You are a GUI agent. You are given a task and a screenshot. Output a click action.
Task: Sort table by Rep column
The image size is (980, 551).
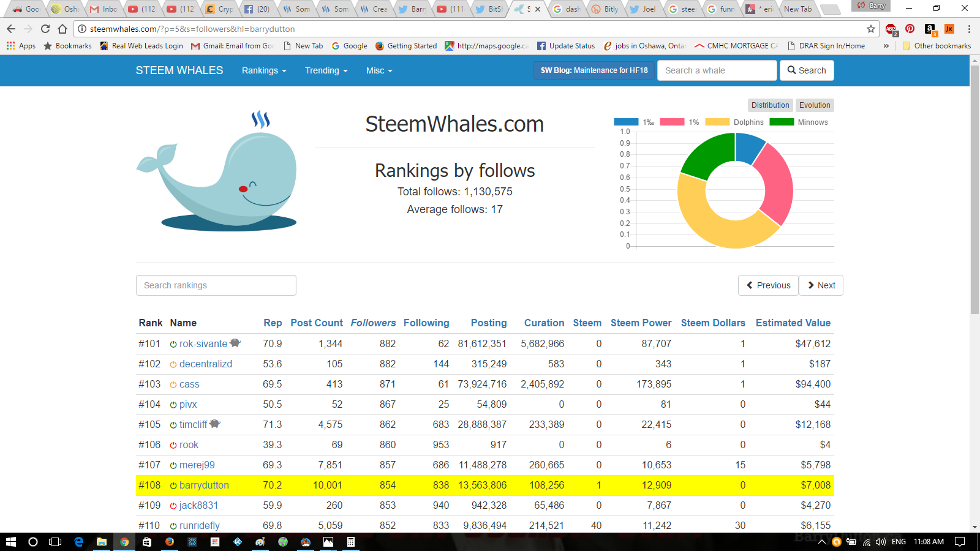pos(273,323)
